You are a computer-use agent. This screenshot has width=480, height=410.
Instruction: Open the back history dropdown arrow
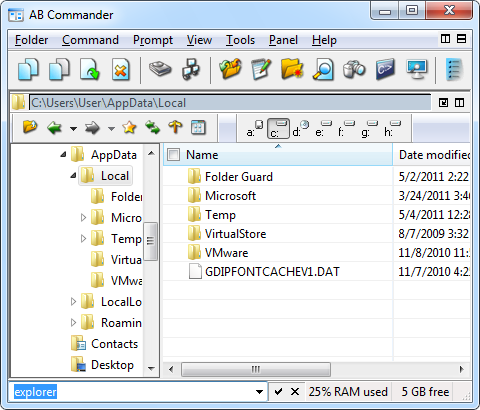click(73, 129)
